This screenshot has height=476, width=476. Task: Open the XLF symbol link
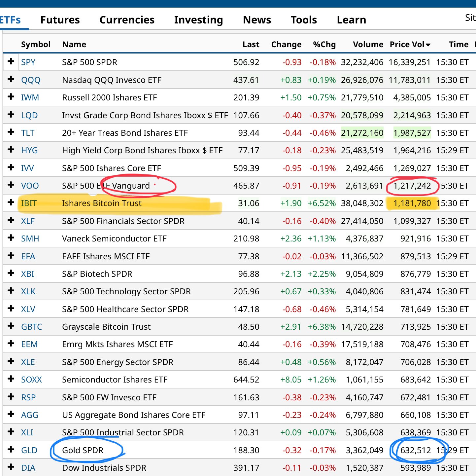click(28, 221)
